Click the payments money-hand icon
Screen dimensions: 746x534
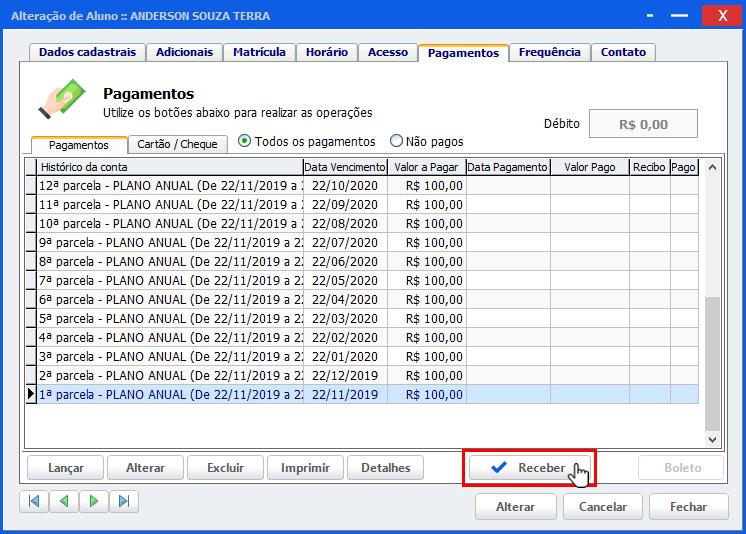tap(62, 99)
